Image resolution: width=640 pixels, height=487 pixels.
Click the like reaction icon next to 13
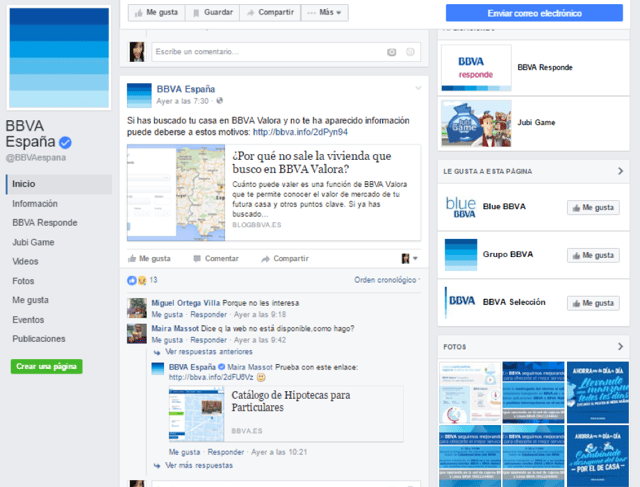click(x=131, y=280)
